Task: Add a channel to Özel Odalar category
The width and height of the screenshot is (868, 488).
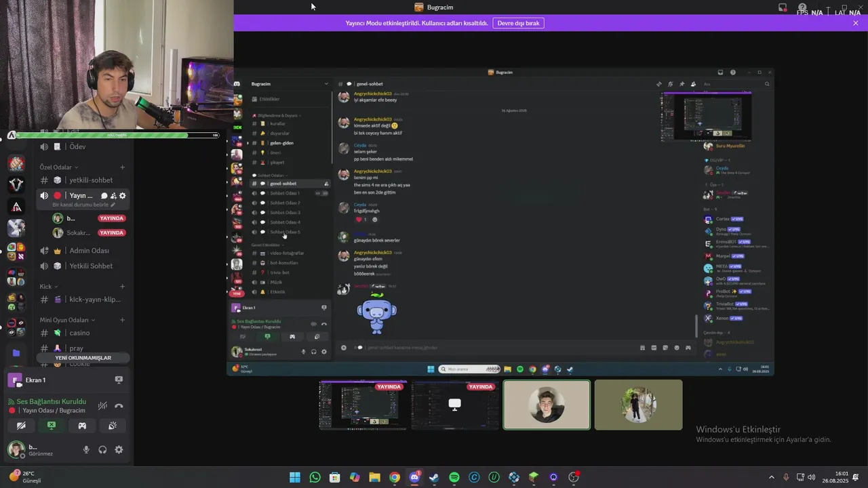Action: 122,167
